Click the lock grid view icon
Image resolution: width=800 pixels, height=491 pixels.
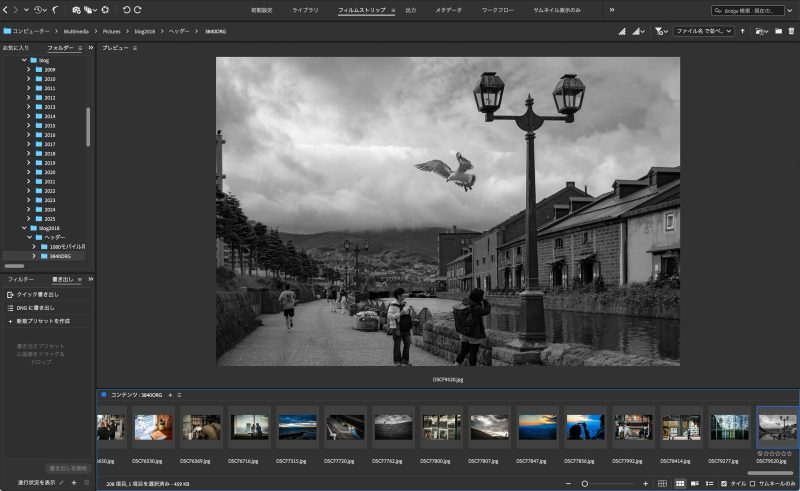[x=663, y=483]
